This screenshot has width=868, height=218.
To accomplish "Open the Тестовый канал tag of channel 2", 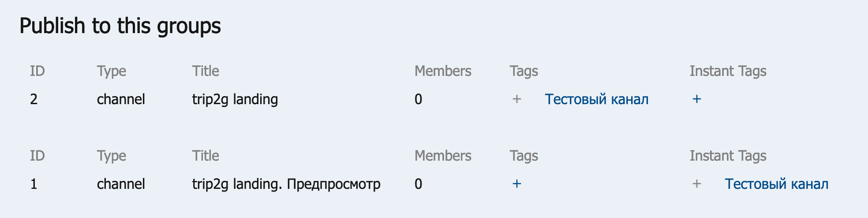I will point(596,99).
